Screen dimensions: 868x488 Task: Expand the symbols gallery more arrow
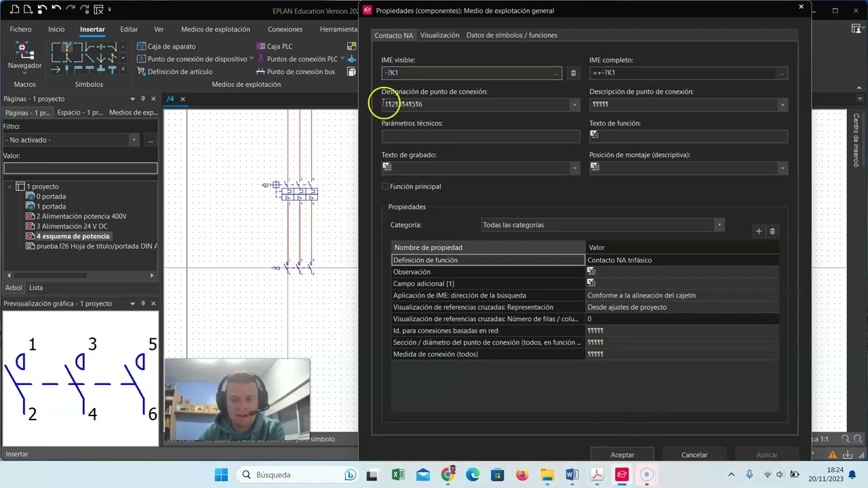pos(123,69)
